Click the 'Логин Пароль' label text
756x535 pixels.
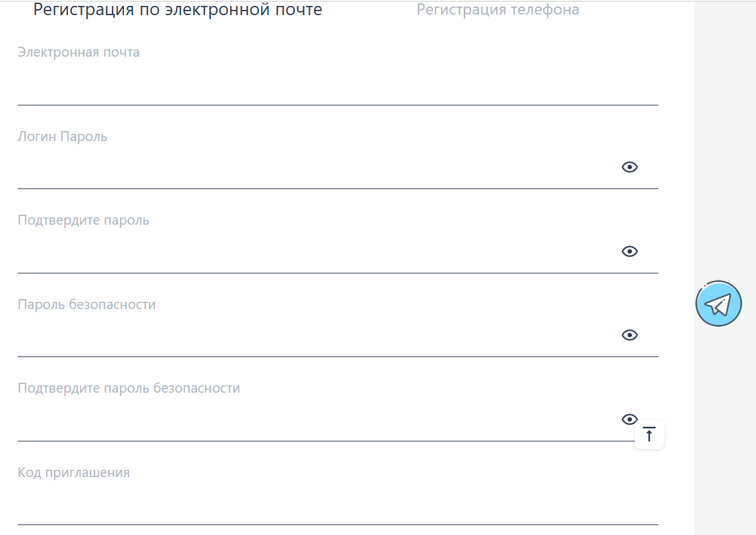coord(63,136)
